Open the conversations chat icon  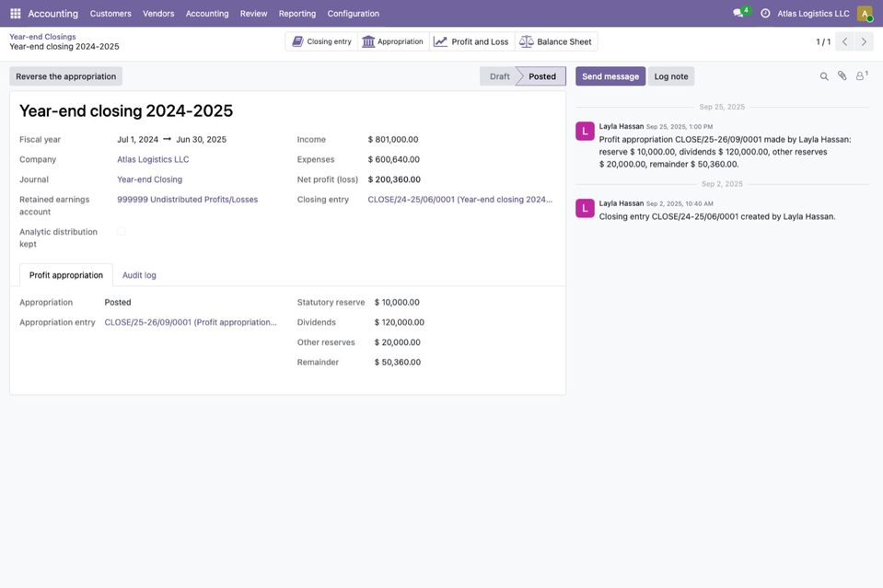click(738, 13)
